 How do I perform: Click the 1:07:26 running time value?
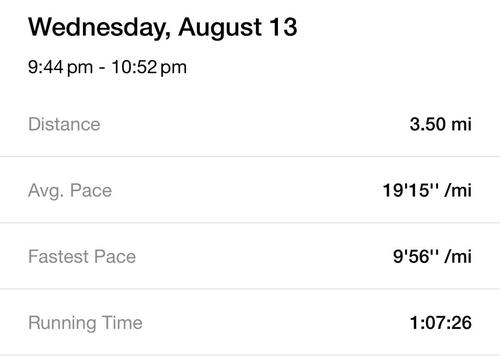click(440, 323)
